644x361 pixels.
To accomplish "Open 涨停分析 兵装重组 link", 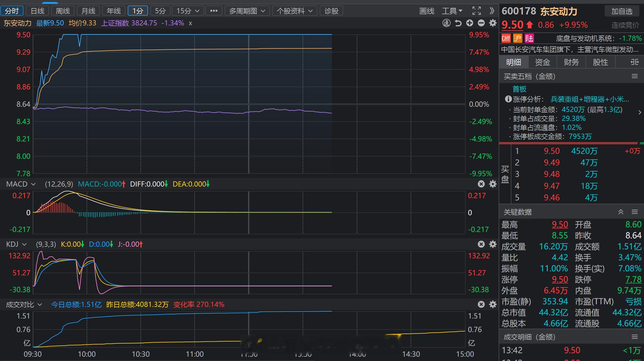I will click(x=590, y=99).
